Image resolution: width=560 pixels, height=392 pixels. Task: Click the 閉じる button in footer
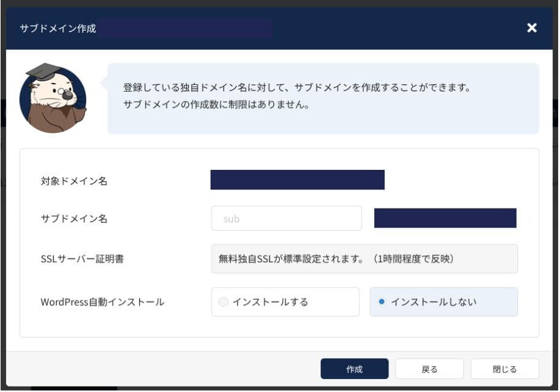pos(505,369)
